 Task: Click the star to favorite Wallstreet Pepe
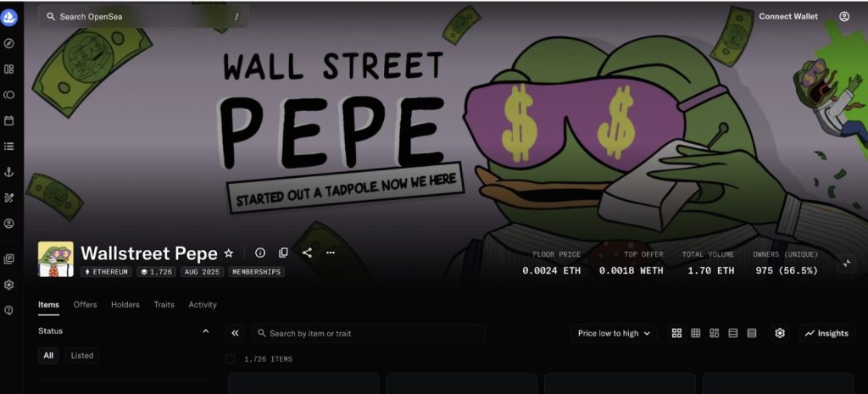click(x=229, y=252)
